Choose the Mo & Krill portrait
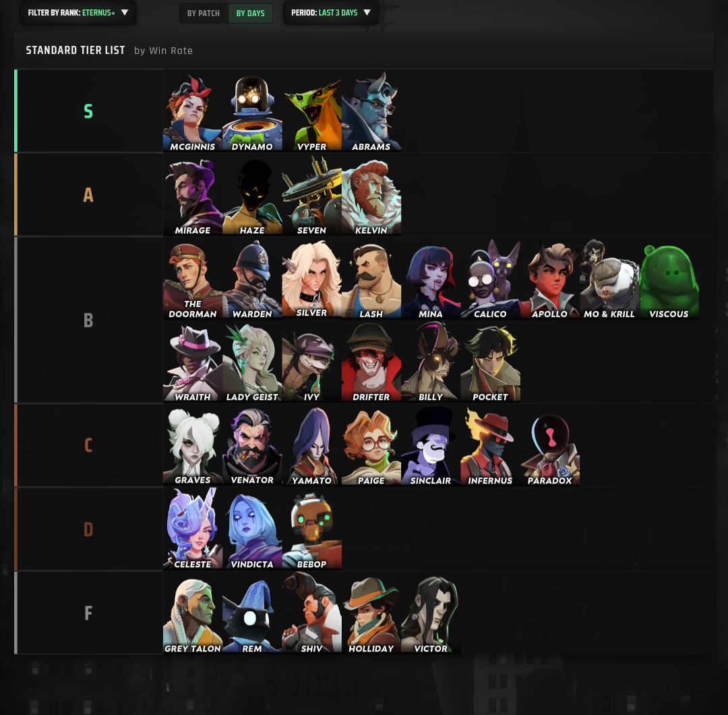 (x=609, y=279)
